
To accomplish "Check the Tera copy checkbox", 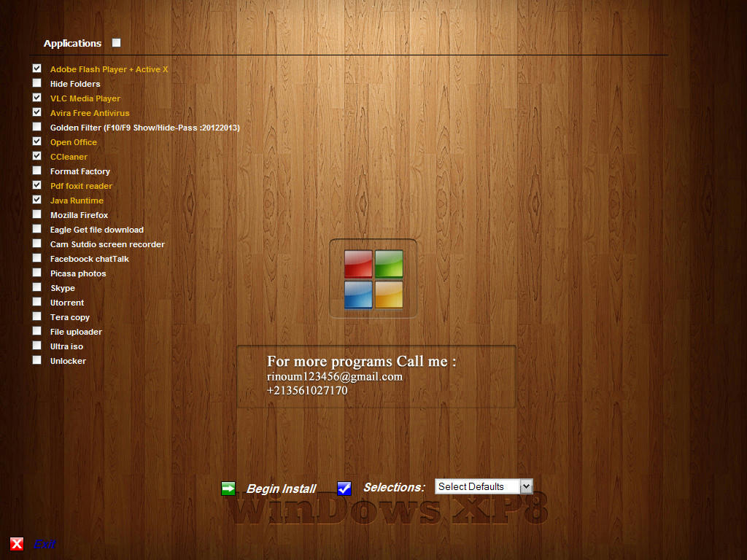I will (x=36, y=316).
